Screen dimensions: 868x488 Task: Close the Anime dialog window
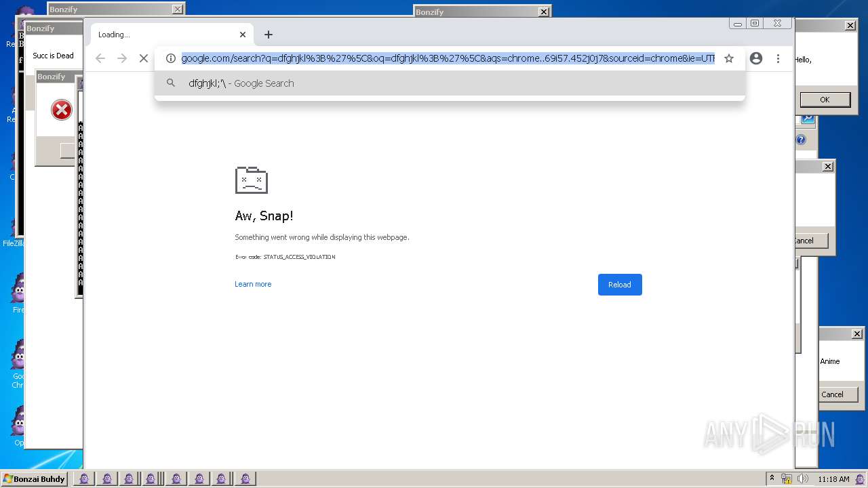pos(857,334)
